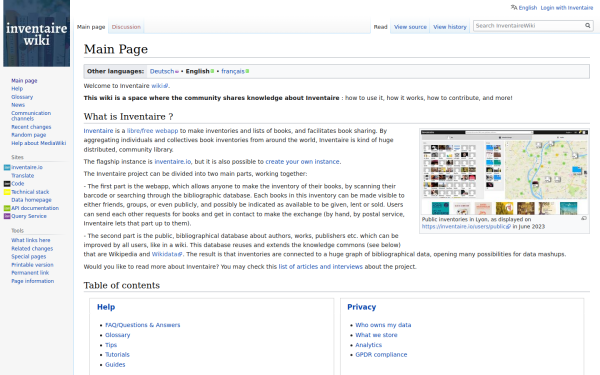This screenshot has height=375, width=600.
Task: Open FAQ/Questions & Answers
Action: pyautogui.click(x=143, y=325)
